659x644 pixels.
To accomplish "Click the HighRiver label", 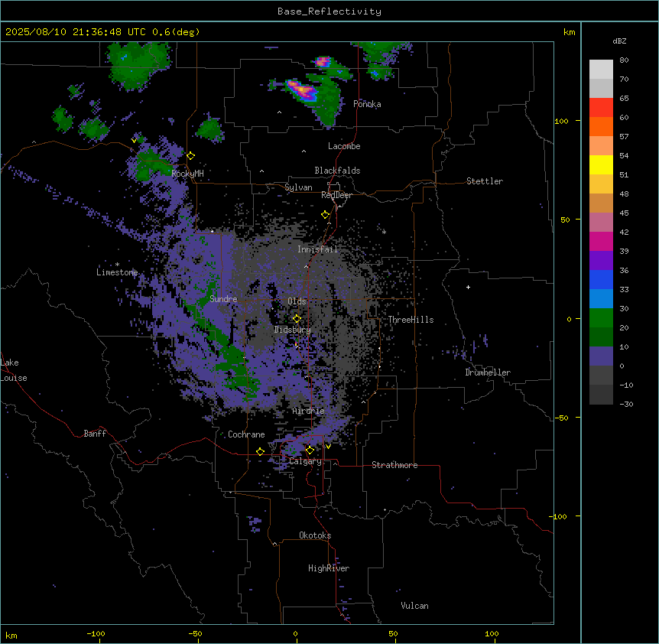I will [x=329, y=568].
